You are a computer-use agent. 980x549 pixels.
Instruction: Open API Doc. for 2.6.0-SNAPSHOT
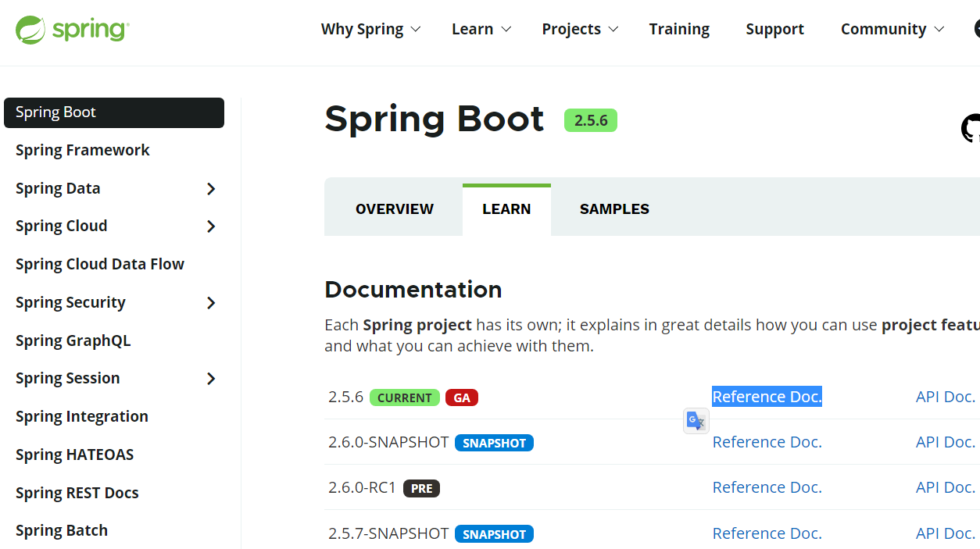point(946,442)
